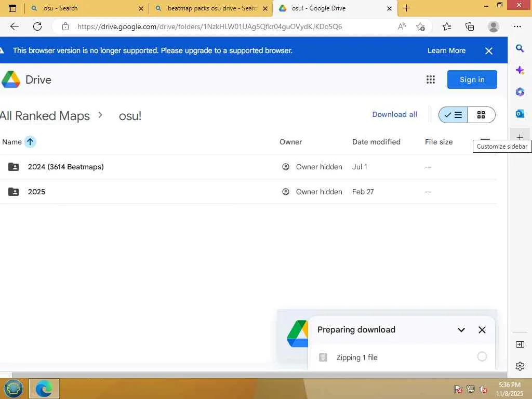Open the browser profile avatar
This screenshot has width=532, height=399.
coord(494,26)
